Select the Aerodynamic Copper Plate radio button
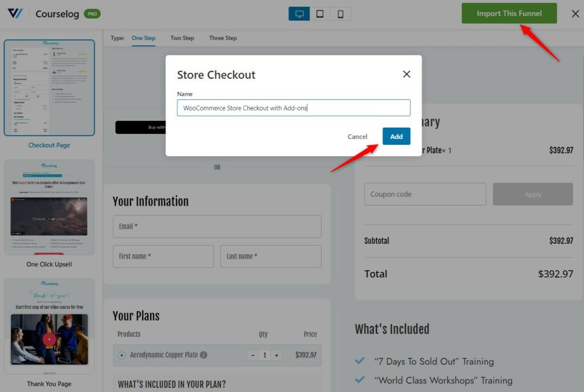Screen dimensions: 584x392 [121, 355]
